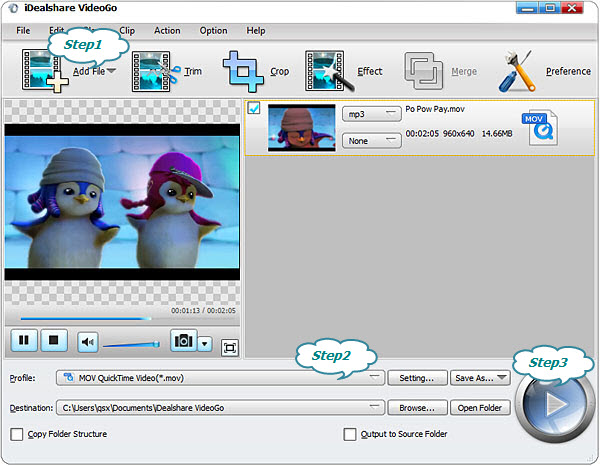Screen dimensions: 600x466
Task: Mute audio with speaker icon
Action: pos(88,342)
